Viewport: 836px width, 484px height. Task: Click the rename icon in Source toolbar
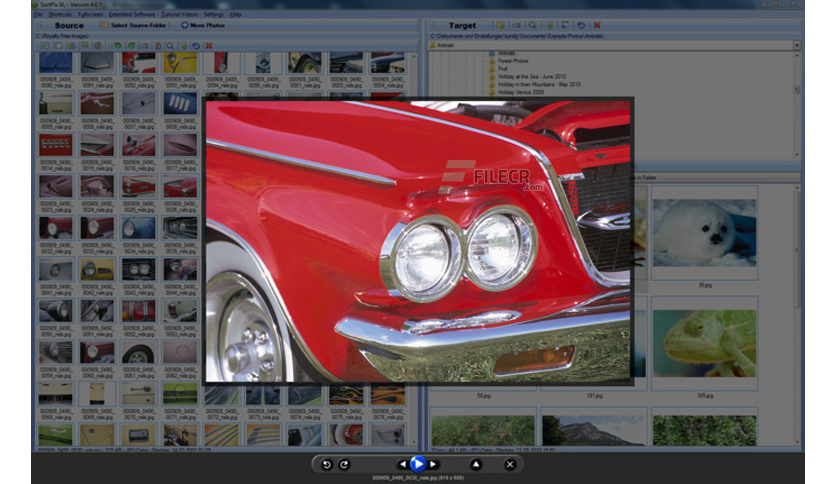(x=144, y=46)
